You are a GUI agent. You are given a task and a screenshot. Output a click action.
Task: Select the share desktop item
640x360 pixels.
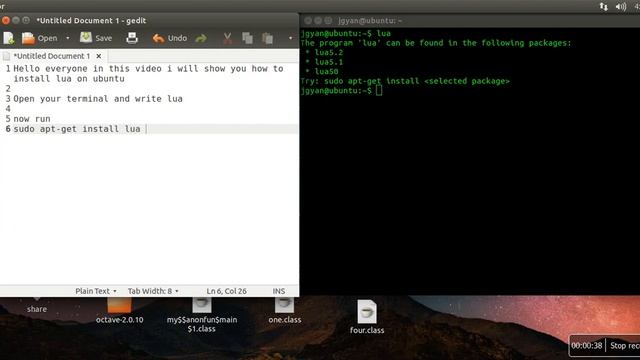click(37, 306)
